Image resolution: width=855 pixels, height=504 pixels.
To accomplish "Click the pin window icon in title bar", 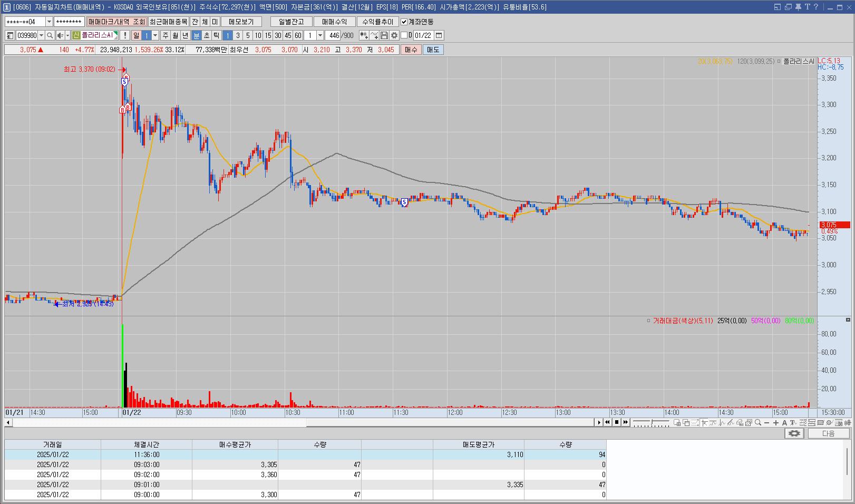I will point(798,7).
